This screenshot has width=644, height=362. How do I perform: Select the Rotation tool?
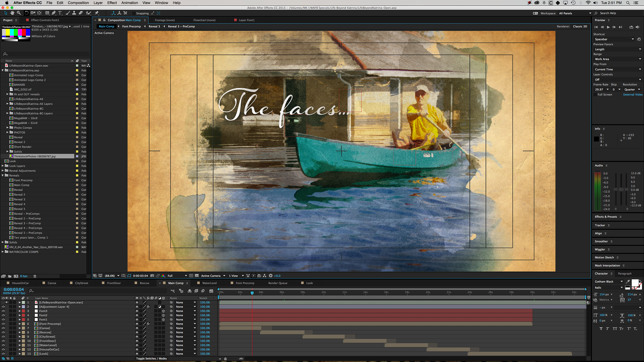(26, 13)
